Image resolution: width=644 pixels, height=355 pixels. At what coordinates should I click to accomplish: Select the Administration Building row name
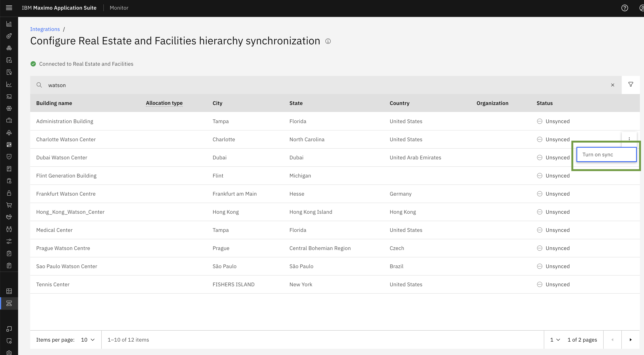pos(65,121)
